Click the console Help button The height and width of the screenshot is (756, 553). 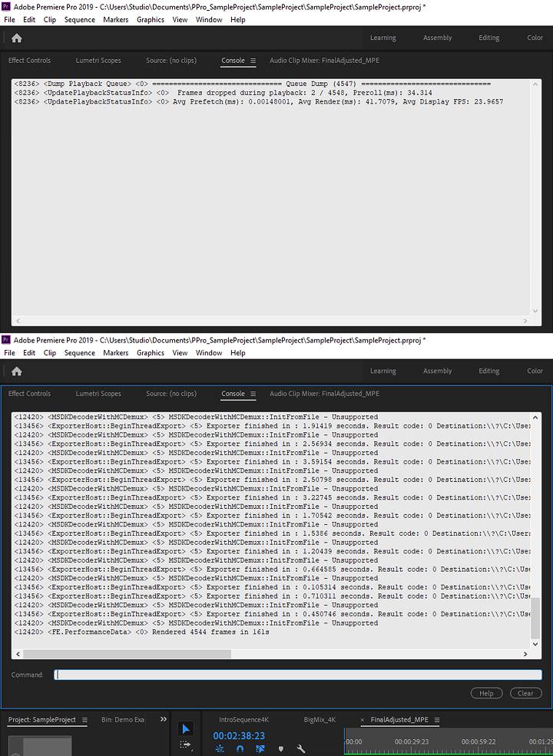coord(486,693)
